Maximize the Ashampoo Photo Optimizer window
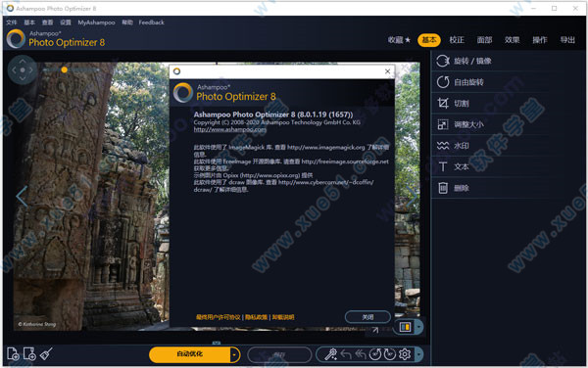 point(555,8)
